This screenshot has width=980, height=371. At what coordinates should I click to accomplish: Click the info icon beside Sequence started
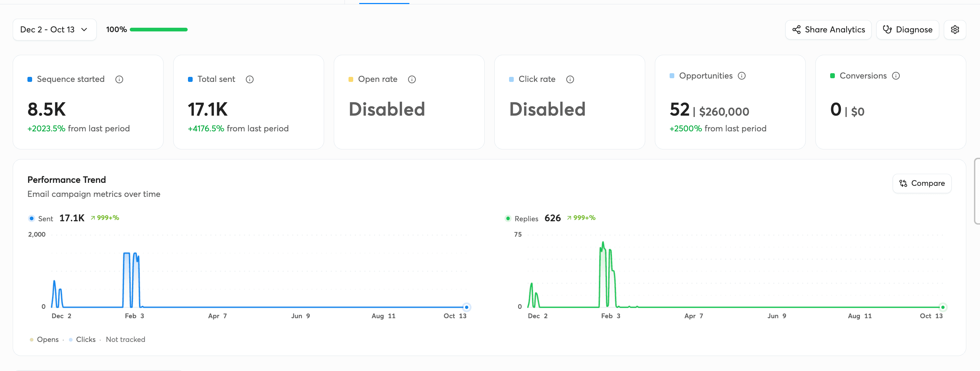point(119,79)
